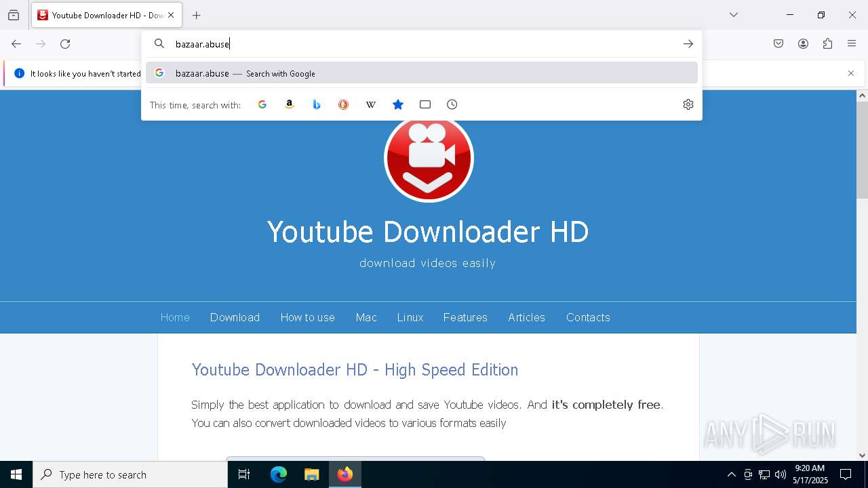Open search settings gear icon
868x488 pixels.
coord(688,104)
